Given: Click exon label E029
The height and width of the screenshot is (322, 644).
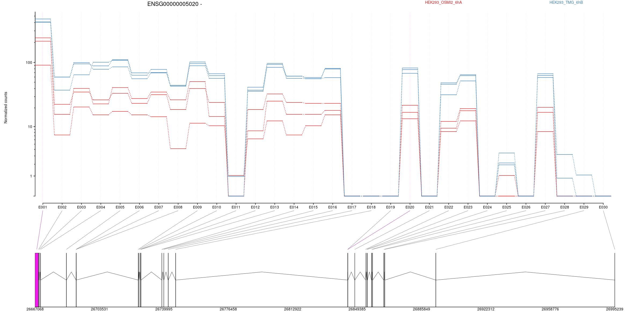Looking at the screenshot, I should pos(584,207).
